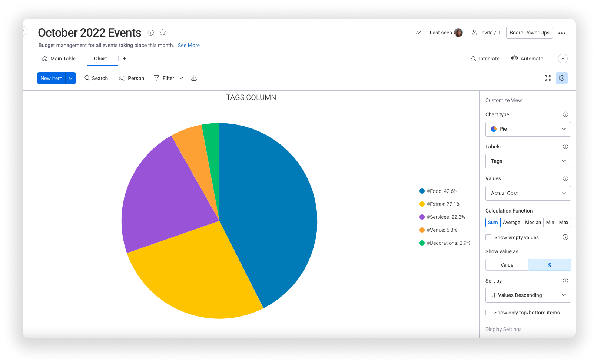Image resolution: width=597 pixels, height=364 pixels.
Task: Click the New Item button
Action: 52,78
